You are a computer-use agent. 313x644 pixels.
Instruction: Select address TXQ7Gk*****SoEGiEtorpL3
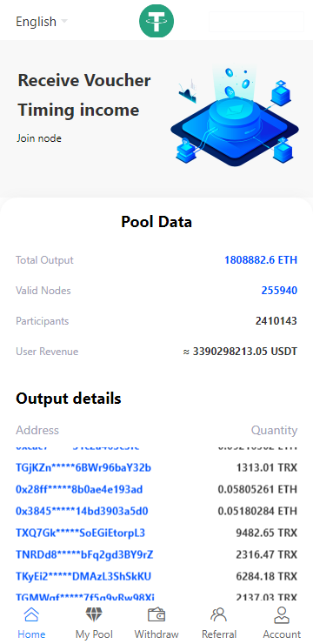[80, 533]
